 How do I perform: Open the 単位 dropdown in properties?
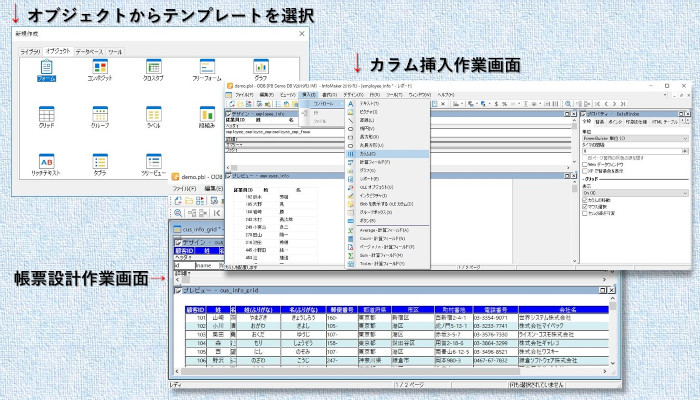coord(632,138)
